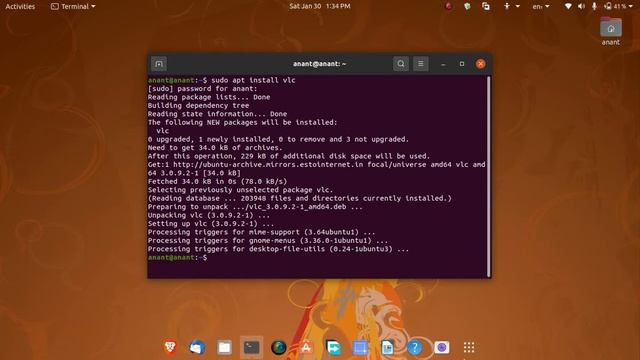Open Files manager from the dock

pyautogui.click(x=224, y=347)
